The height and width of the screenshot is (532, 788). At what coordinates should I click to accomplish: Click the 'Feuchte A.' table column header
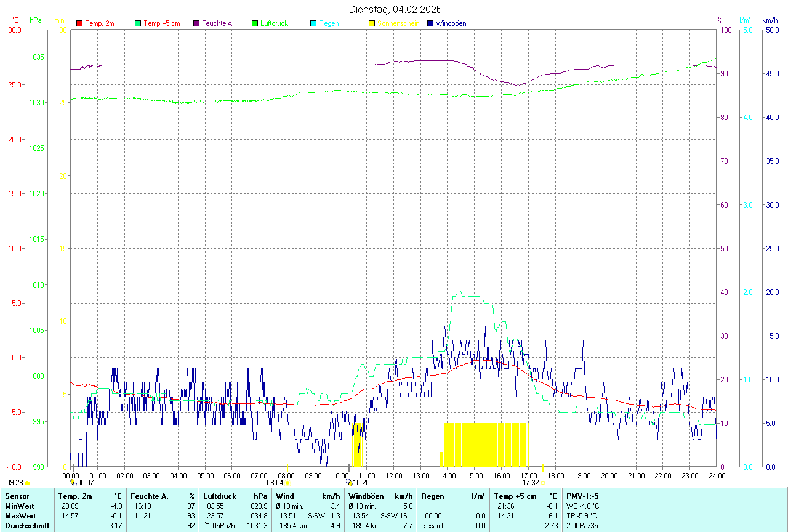pos(149,496)
